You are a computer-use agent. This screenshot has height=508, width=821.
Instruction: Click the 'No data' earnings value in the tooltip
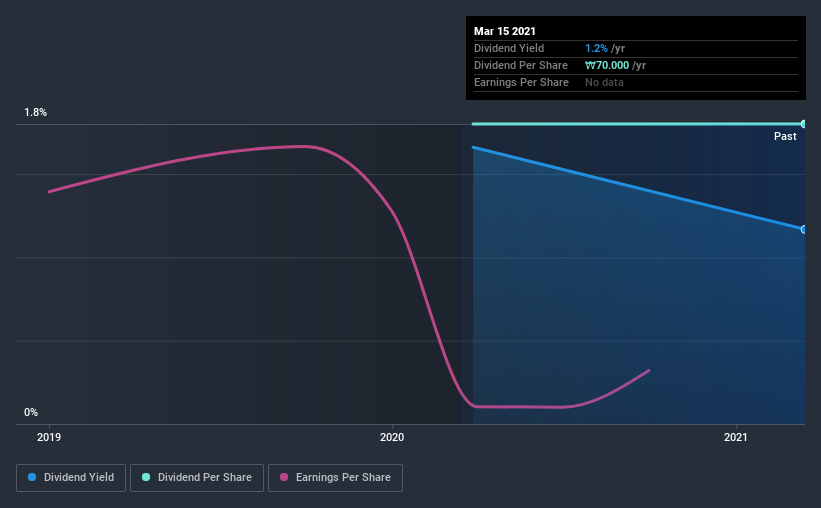(604, 82)
